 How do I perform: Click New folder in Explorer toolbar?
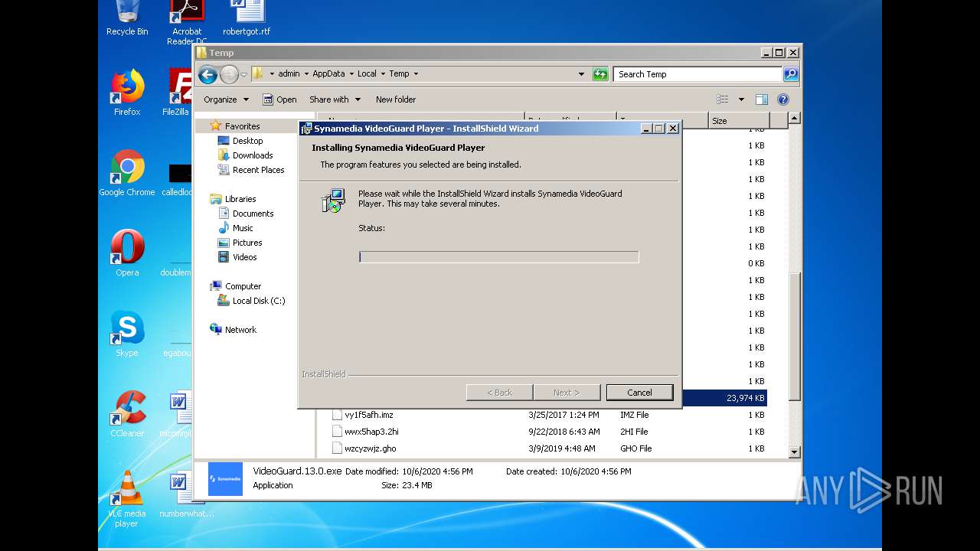click(396, 99)
